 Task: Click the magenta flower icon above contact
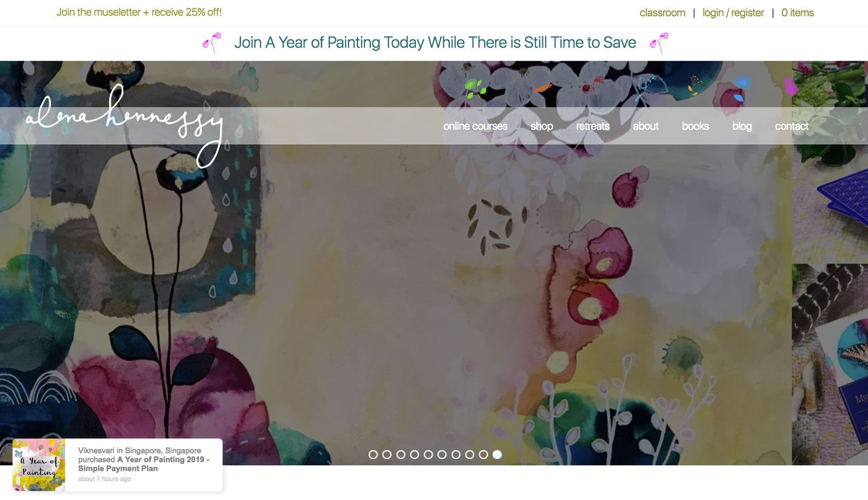[791, 86]
